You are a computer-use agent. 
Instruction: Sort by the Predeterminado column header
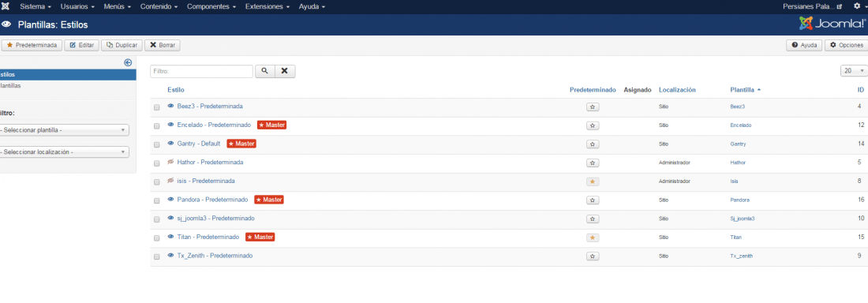[593, 90]
